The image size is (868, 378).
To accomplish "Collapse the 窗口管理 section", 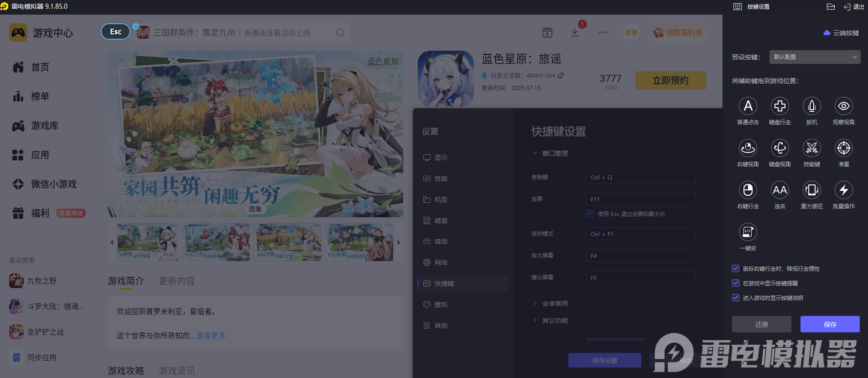I will (535, 153).
